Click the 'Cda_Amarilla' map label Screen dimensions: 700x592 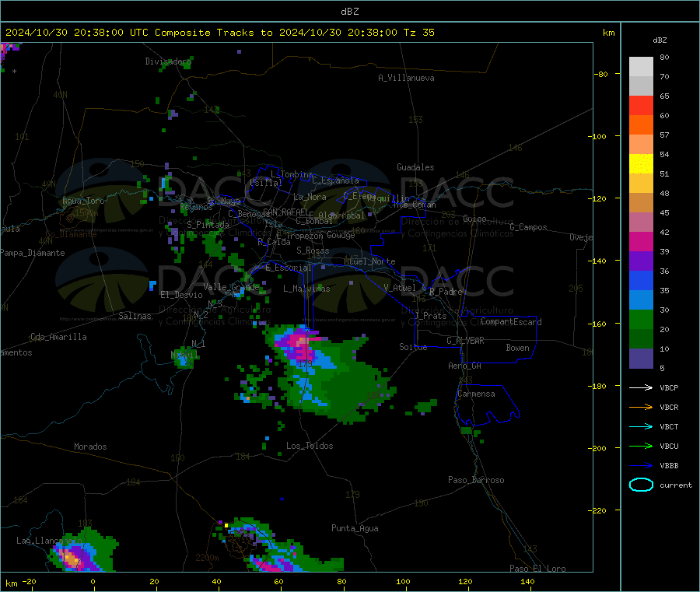pos(58,337)
